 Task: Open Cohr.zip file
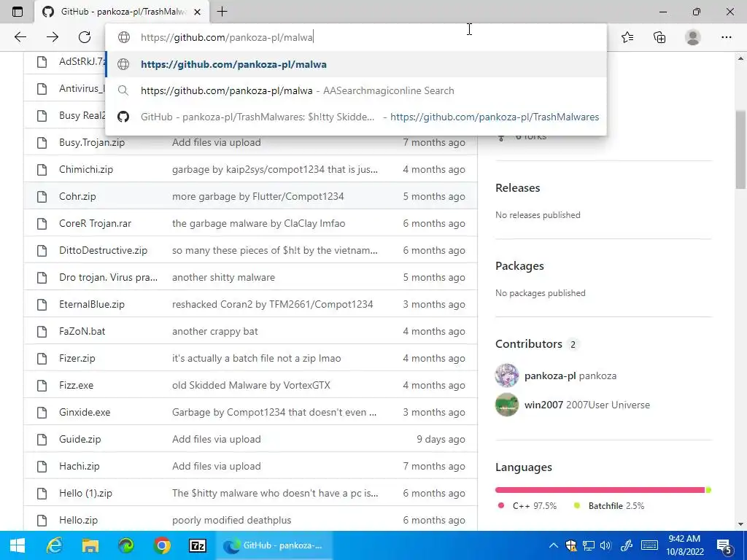(x=77, y=196)
